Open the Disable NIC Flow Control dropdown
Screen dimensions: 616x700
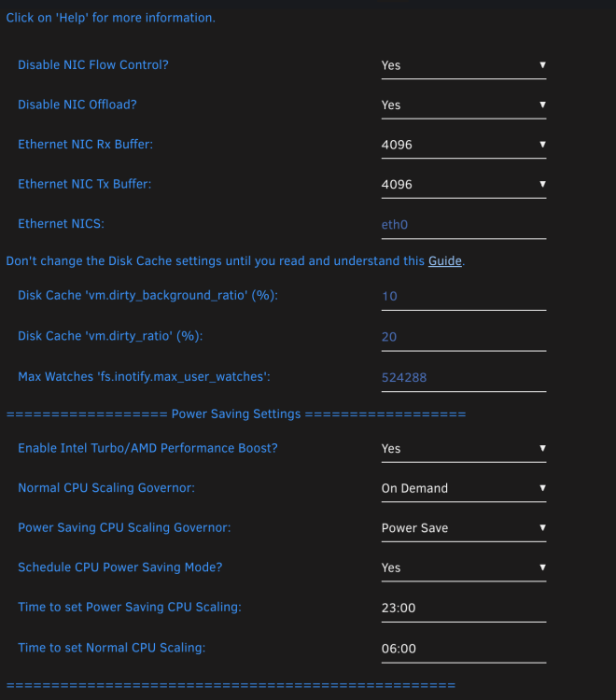click(464, 65)
